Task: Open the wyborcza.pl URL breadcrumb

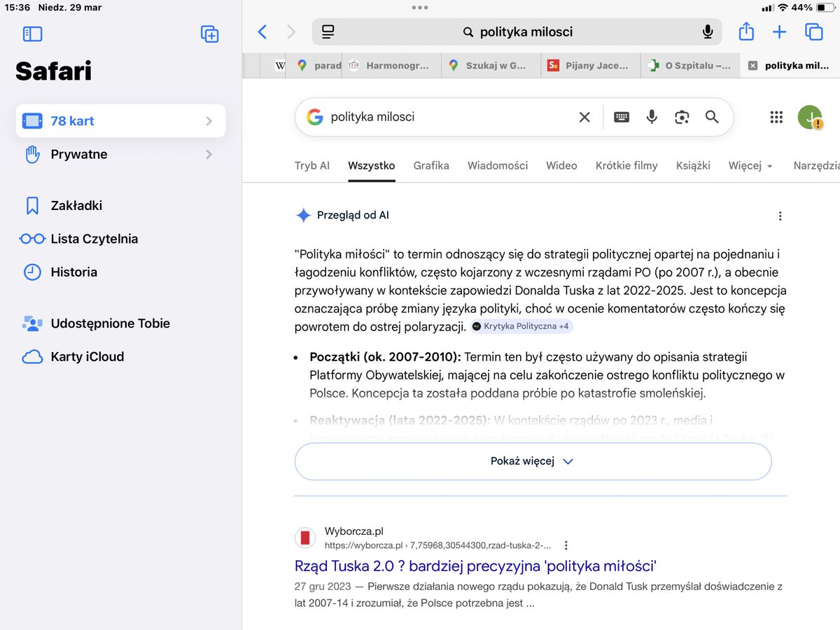Action: [x=437, y=545]
